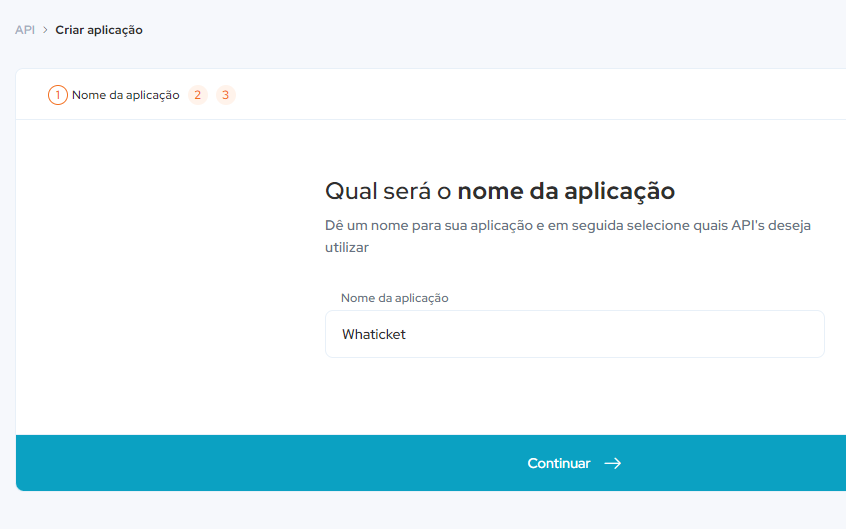Focus the Nome da aplicação input field
The width and height of the screenshot is (846, 529).
[x=574, y=334]
